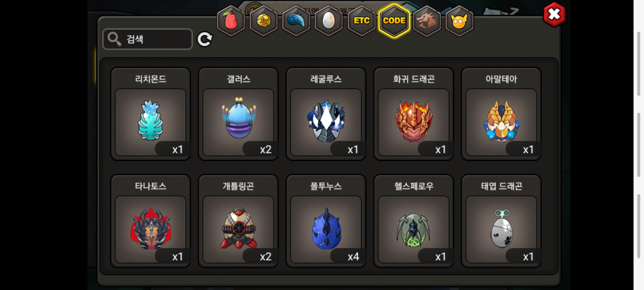Select the 개틀링곤 mechanical egg

click(x=238, y=221)
